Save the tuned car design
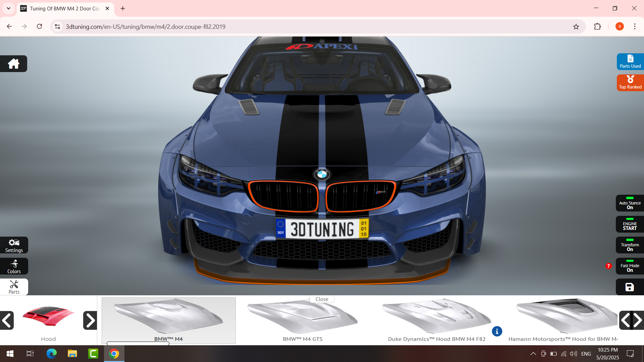 tap(630, 287)
